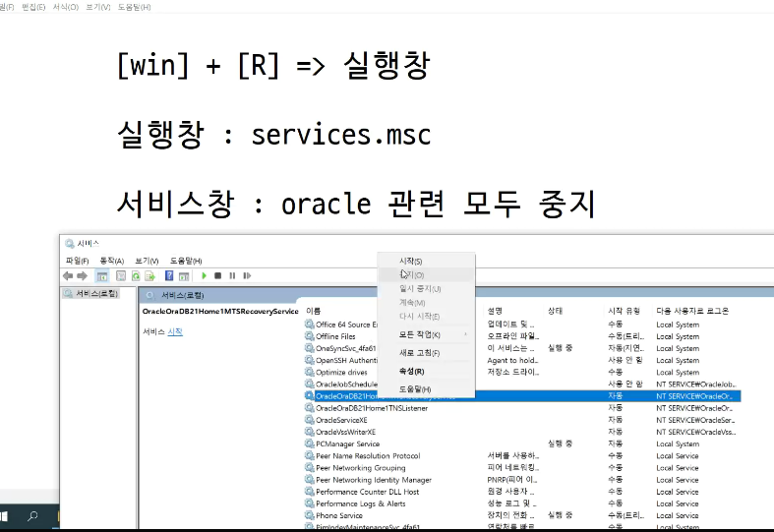Click the Refresh icon in Services toolbar

tap(136, 276)
